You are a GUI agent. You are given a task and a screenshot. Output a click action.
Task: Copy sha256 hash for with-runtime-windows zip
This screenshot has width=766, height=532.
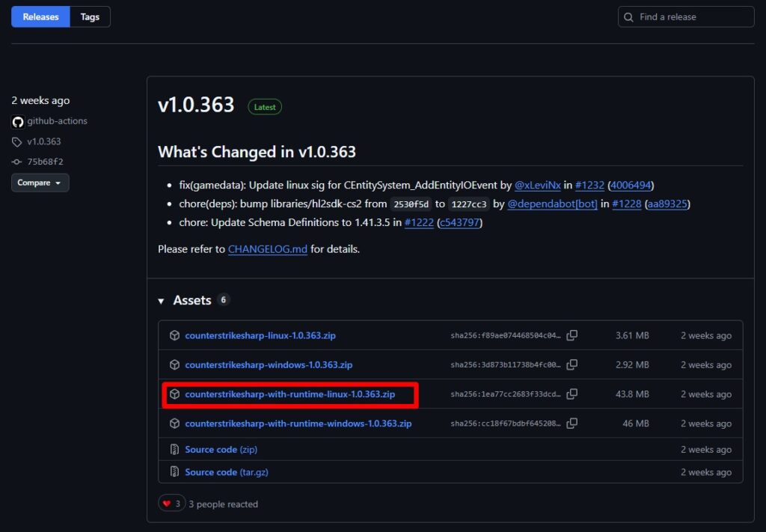point(572,424)
